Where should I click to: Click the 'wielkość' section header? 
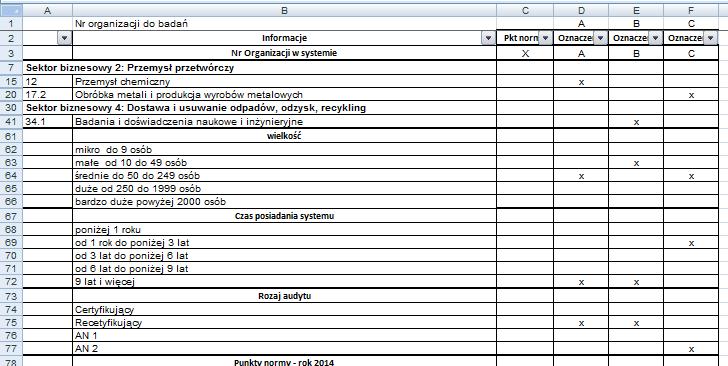pos(285,136)
